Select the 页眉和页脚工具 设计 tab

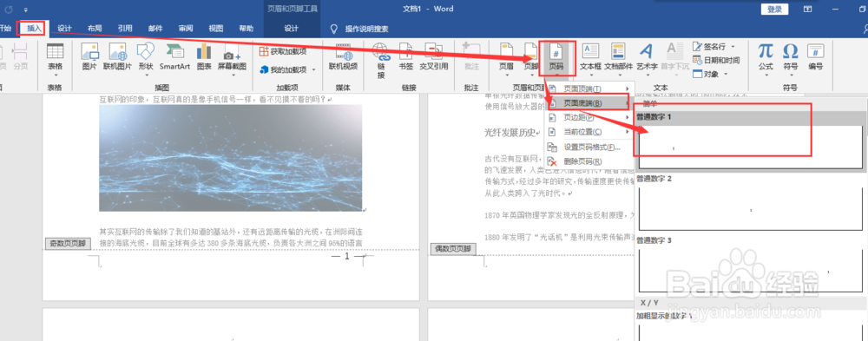[x=292, y=29]
